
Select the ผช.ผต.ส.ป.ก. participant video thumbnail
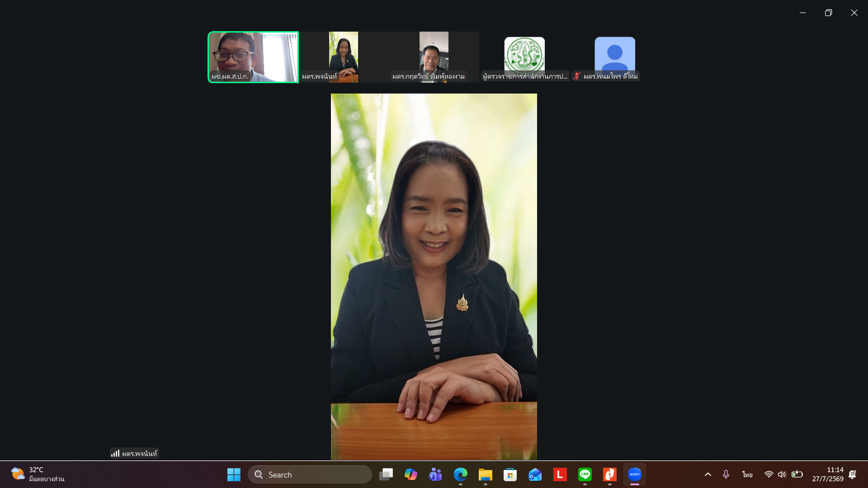(253, 57)
